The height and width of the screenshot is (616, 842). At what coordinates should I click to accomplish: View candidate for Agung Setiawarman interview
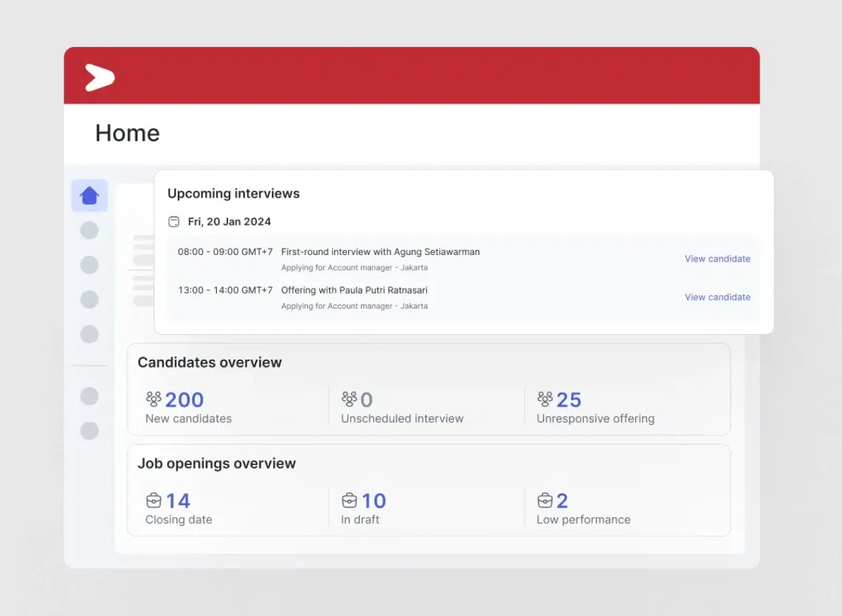(x=717, y=258)
